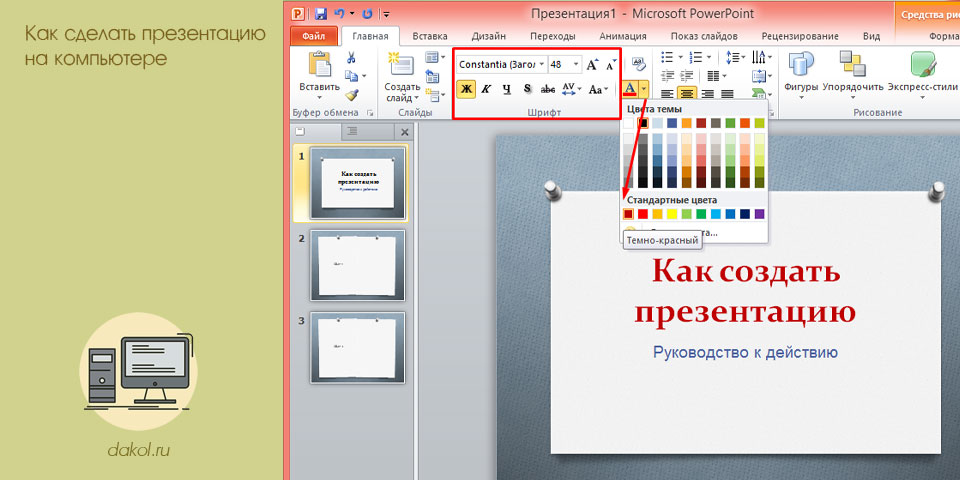Click the Создать слайд new slide icon
Viewport: 960px width, 480px height.
402,64
